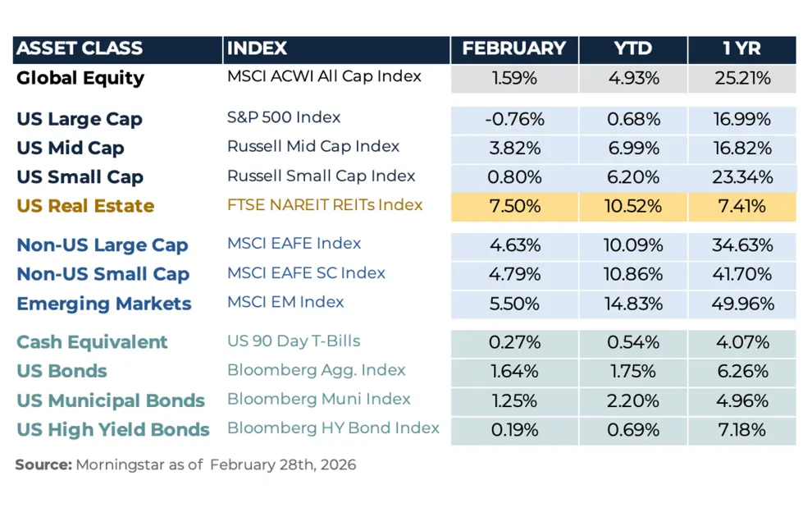Click the Morningstar source note
The image size is (812, 517).
(x=185, y=464)
